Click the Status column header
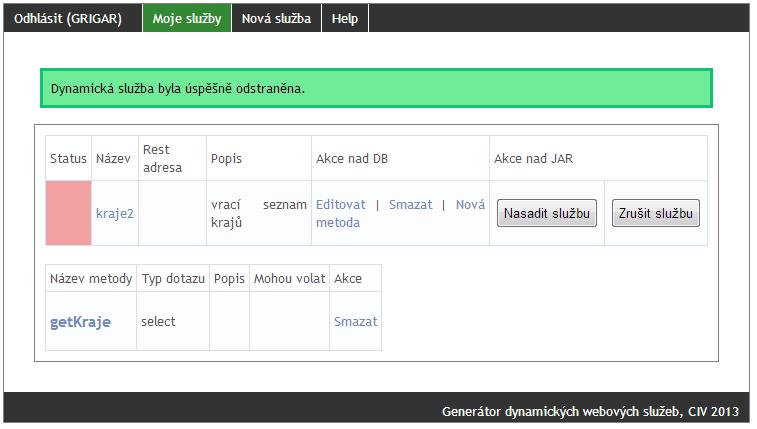 69,158
